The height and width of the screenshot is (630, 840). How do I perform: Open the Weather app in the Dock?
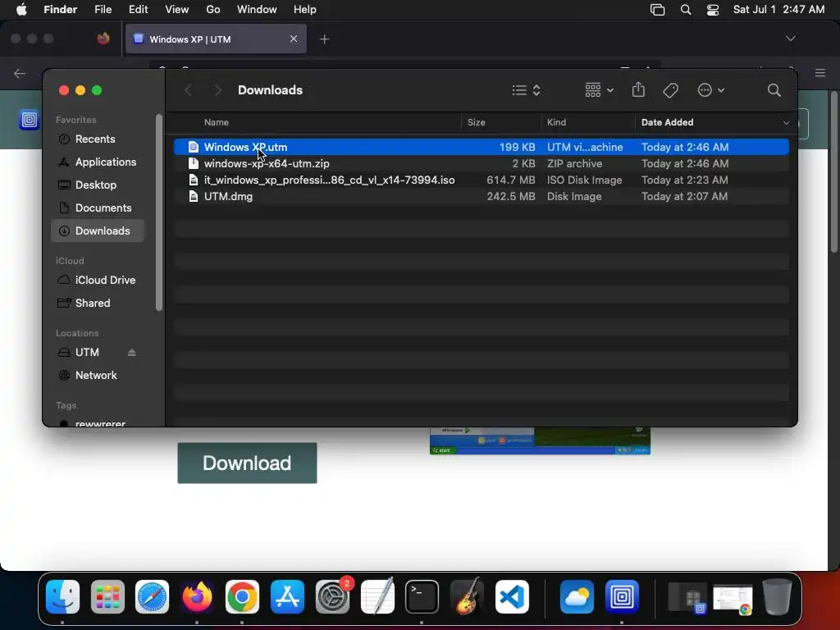point(577,596)
